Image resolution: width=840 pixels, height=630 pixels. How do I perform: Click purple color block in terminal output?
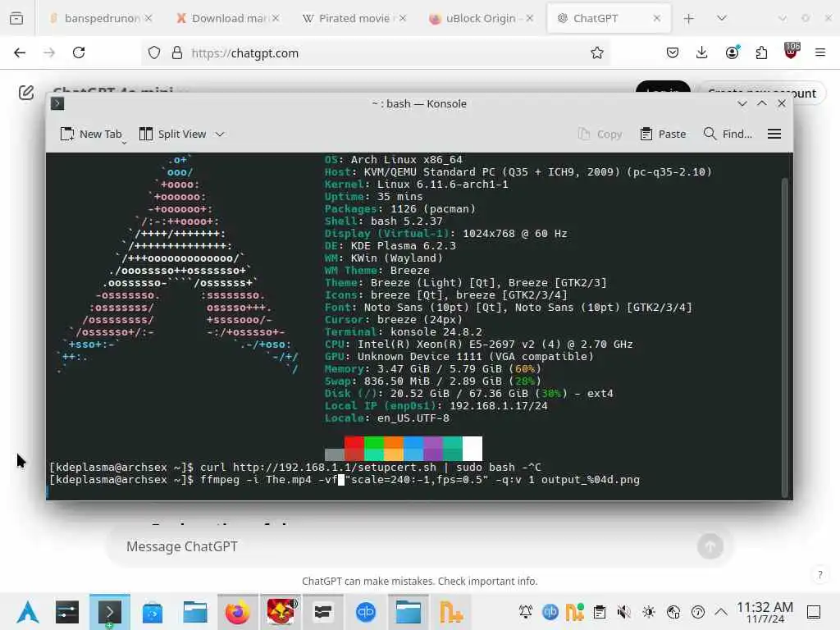pyautogui.click(x=433, y=449)
